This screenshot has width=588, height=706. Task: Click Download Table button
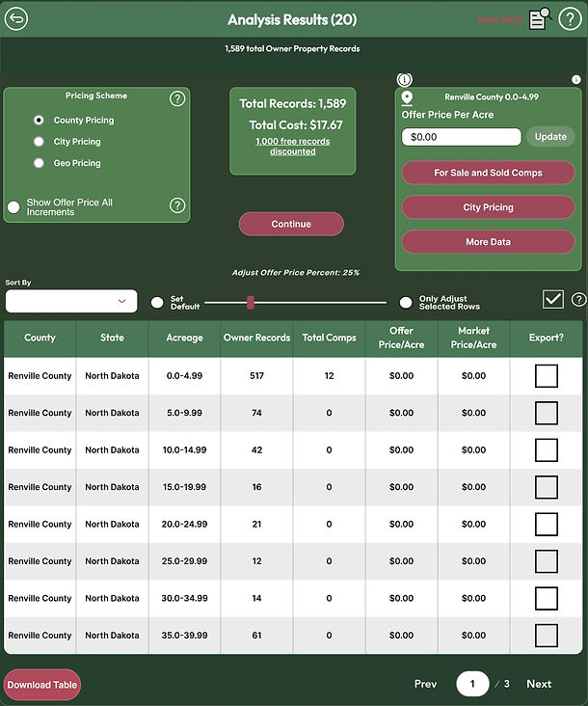[42, 685]
